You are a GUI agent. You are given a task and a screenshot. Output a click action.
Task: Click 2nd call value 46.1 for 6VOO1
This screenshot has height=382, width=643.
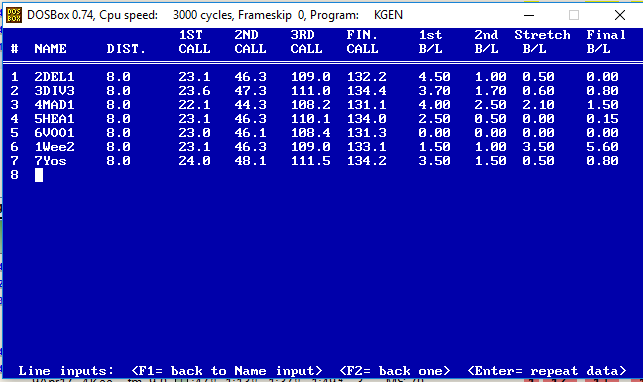(250, 133)
